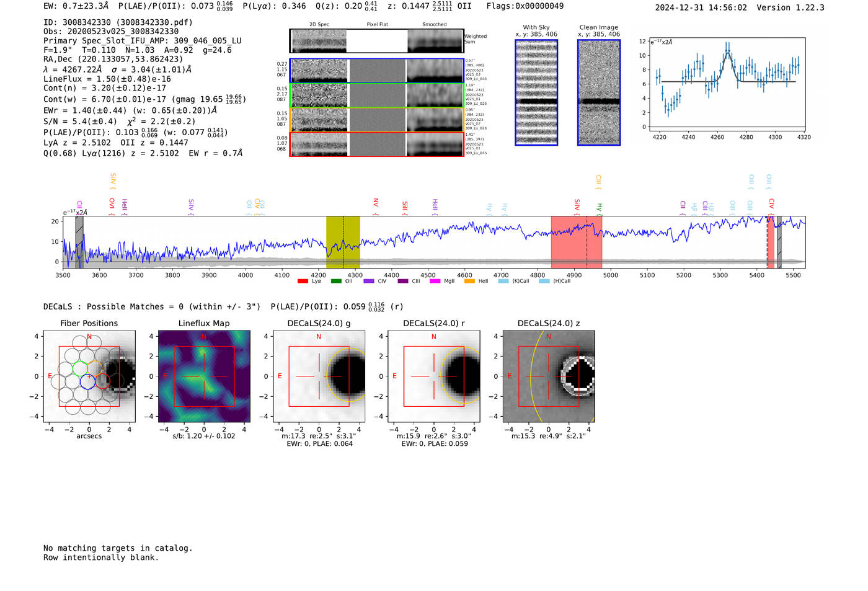The image size is (868, 591).
Task: Select the purple CIV legend swatch
Action: click(x=369, y=282)
